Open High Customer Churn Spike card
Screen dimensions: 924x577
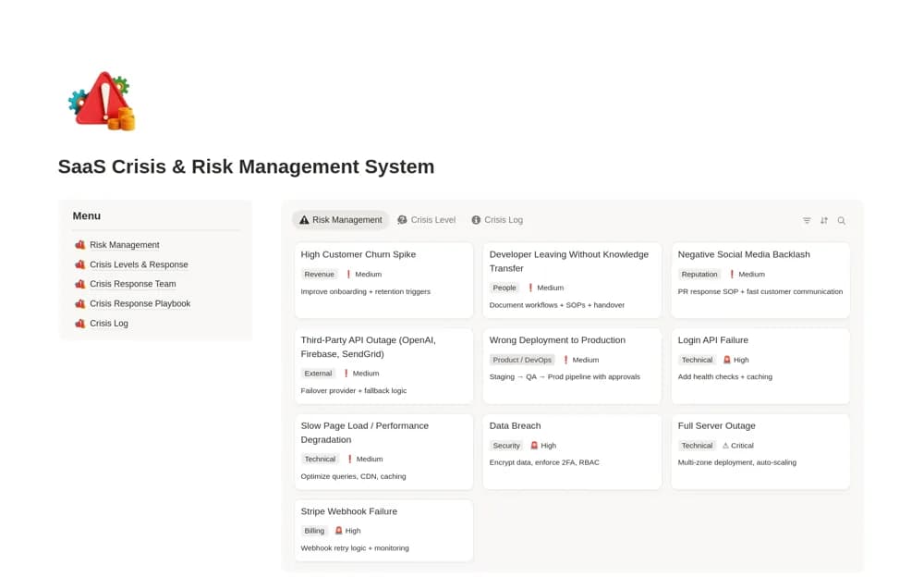click(x=383, y=280)
